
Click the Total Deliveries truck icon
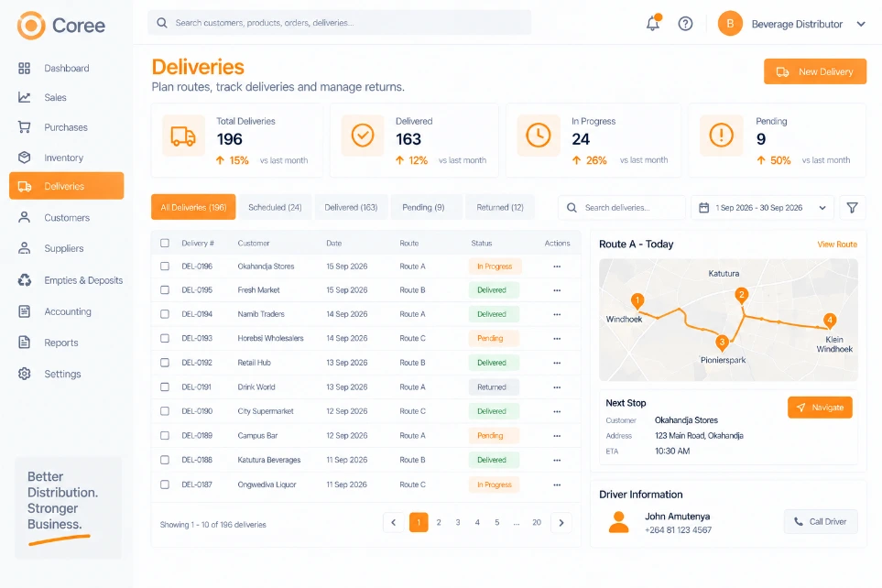183,136
